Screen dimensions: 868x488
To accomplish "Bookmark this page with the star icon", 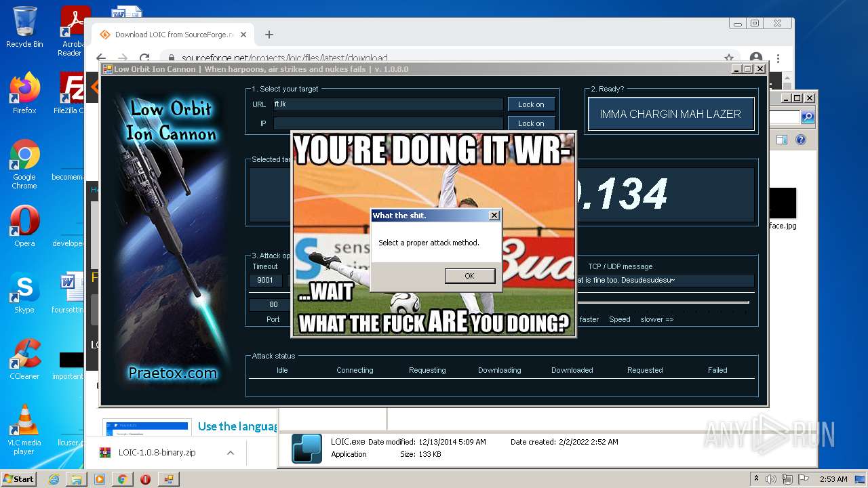I will [729, 58].
